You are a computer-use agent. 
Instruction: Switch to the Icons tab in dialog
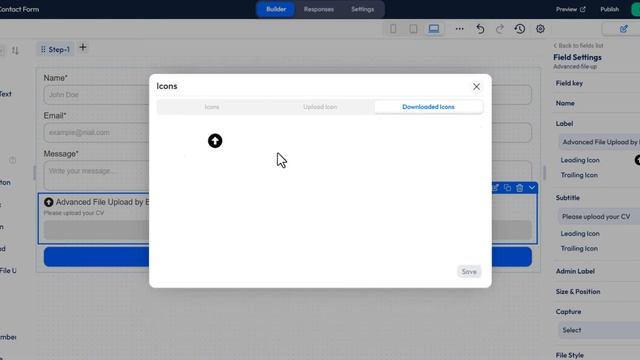point(212,107)
